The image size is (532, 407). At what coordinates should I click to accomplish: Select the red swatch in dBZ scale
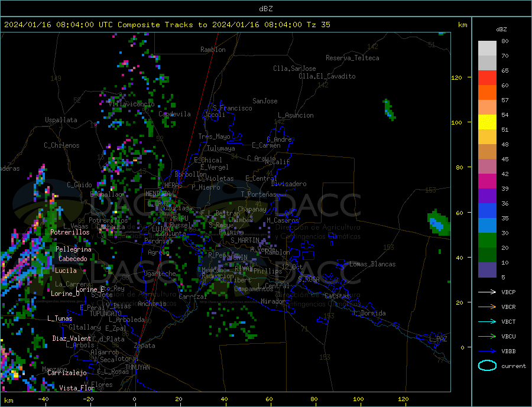click(x=487, y=77)
